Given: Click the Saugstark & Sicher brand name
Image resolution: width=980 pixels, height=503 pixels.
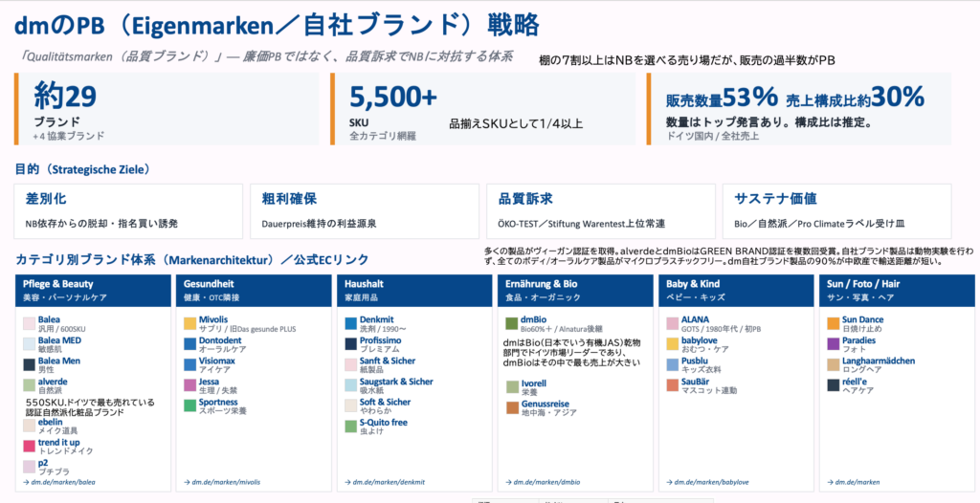Looking at the screenshot, I should click(x=396, y=382).
